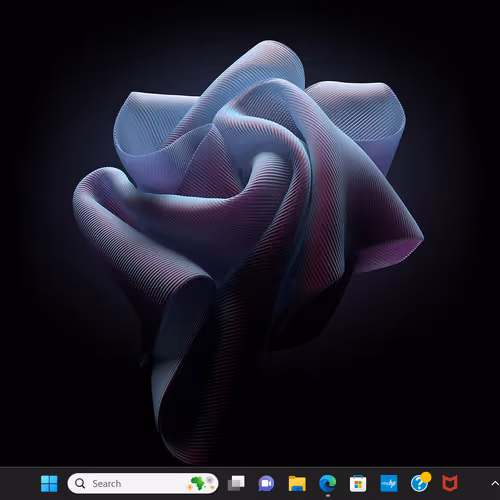Open the Africa search highlight graphic

pos(201,483)
